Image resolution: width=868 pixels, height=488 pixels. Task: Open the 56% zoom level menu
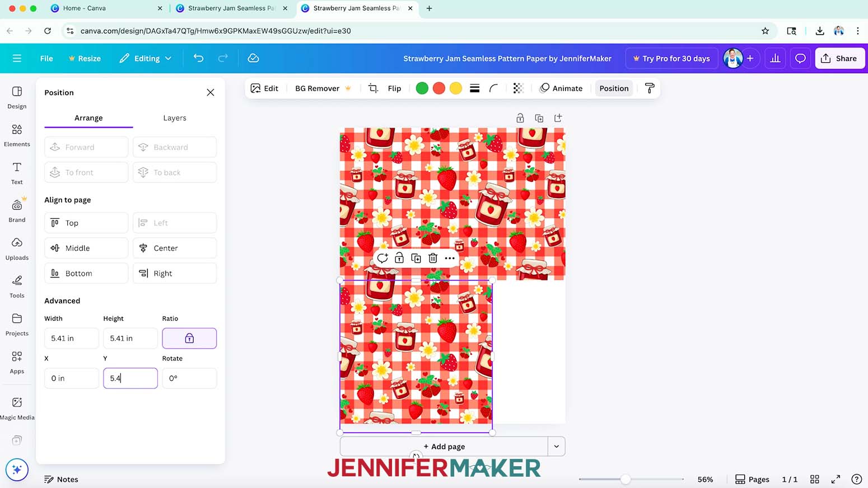tap(705, 479)
